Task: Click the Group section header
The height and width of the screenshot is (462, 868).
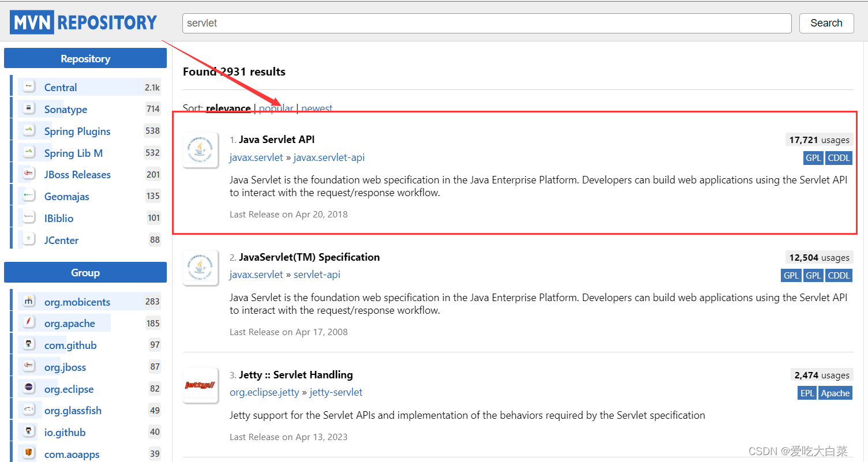Action: (85, 272)
